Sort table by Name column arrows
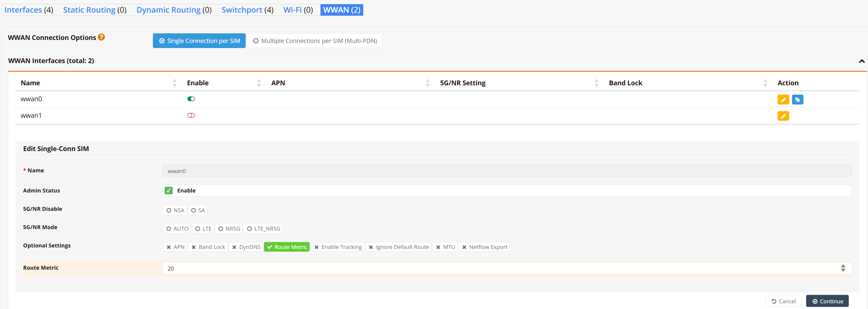 pyautogui.click(x=174, y=83)
